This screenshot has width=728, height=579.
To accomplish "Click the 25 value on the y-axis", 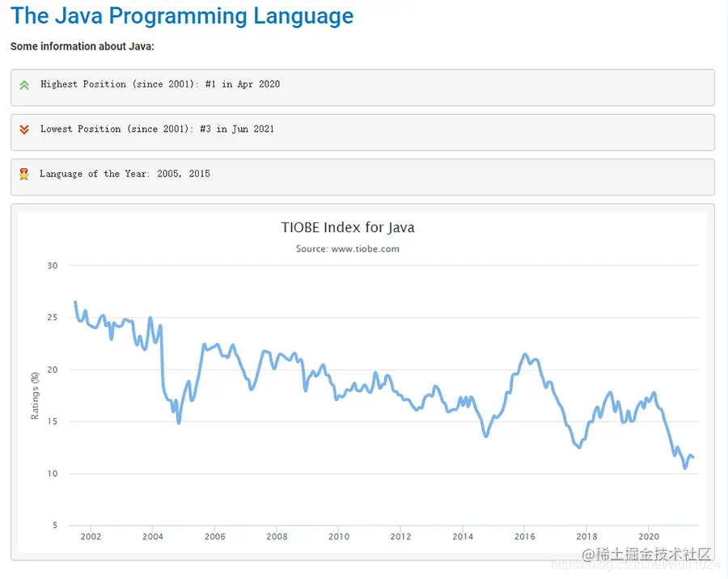I will tap(53, 318).
